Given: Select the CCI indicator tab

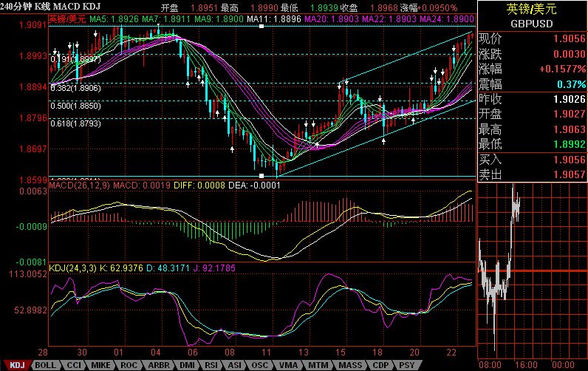Looking at the screenshot, I should pyautogui.click(x=74, y=365).
